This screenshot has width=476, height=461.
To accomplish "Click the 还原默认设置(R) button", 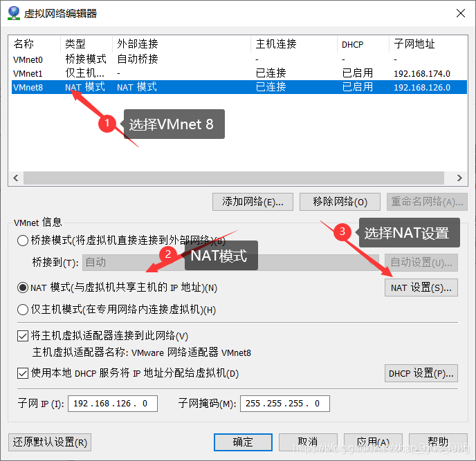I will coord(50,442).
